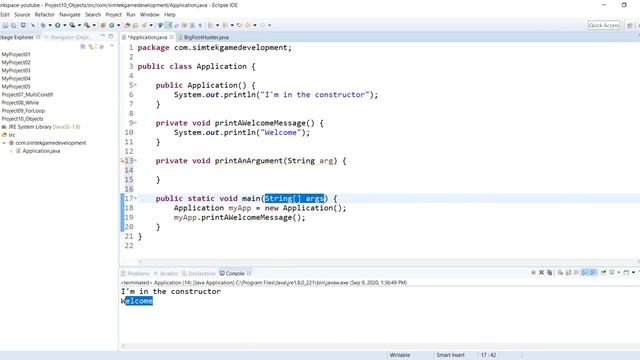Launch Debug with the bug icon

point(43,25)
